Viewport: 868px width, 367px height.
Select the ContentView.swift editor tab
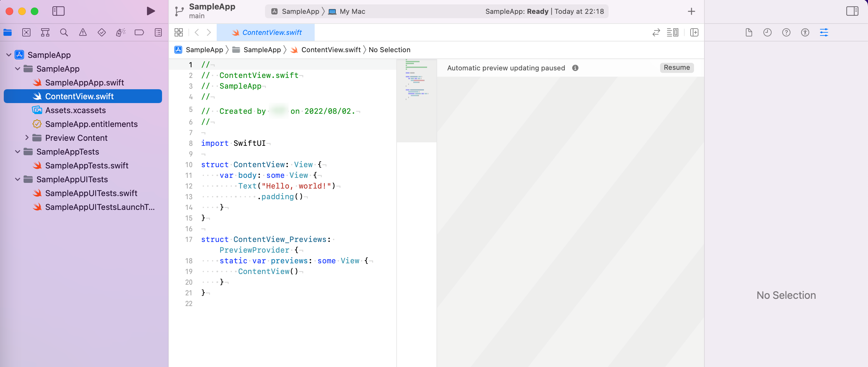(266, 32)
